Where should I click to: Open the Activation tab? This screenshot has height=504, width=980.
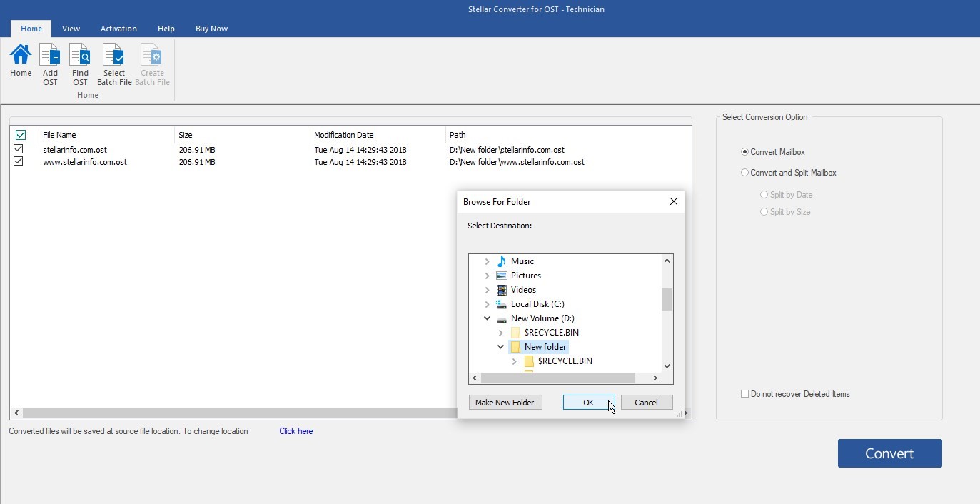point(118,29)
